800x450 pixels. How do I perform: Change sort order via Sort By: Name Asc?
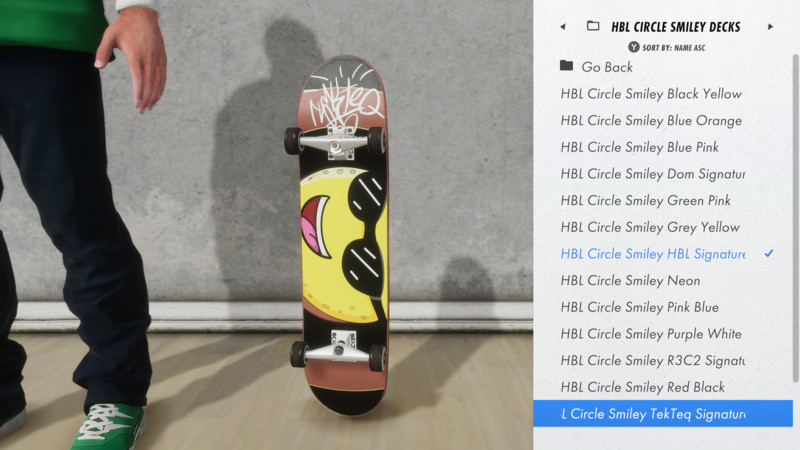673,48
